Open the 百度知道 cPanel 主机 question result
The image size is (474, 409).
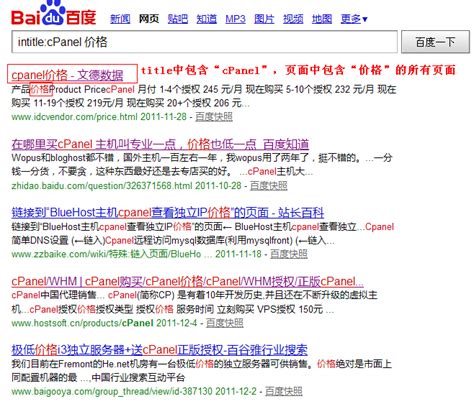click(160, 144)
